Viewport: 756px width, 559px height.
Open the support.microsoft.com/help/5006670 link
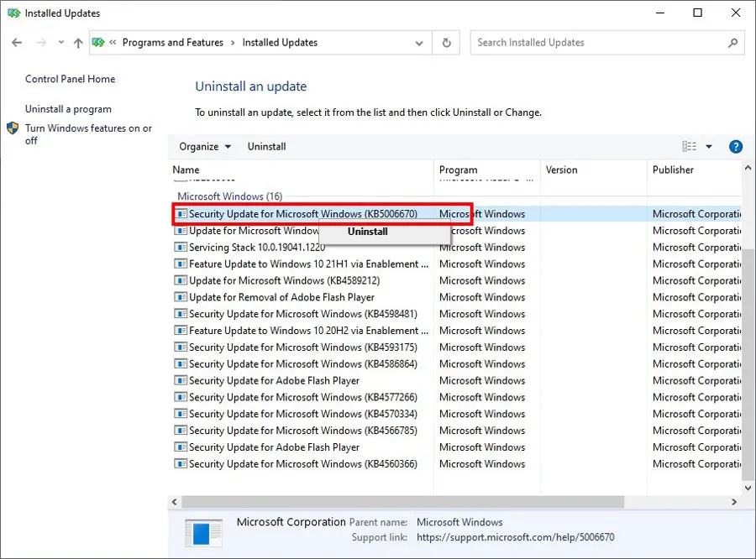point(516,537)
